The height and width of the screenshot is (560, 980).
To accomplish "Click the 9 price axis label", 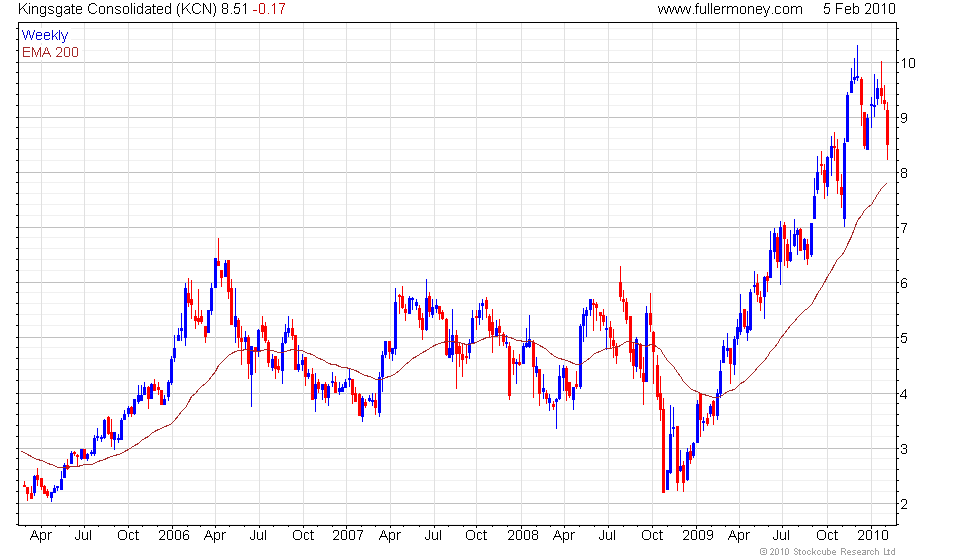I will click(x=904, y=118).
